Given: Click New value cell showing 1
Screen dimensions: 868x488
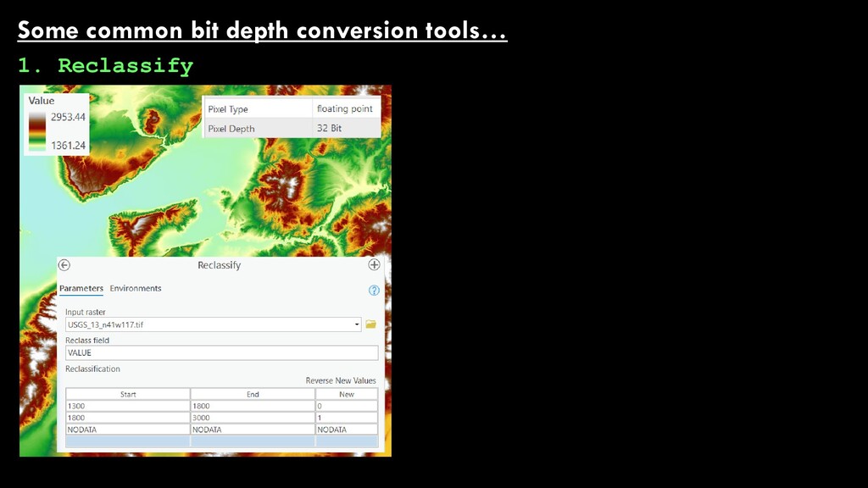Looking at the screenshot, I should click(x=347, y=418).
